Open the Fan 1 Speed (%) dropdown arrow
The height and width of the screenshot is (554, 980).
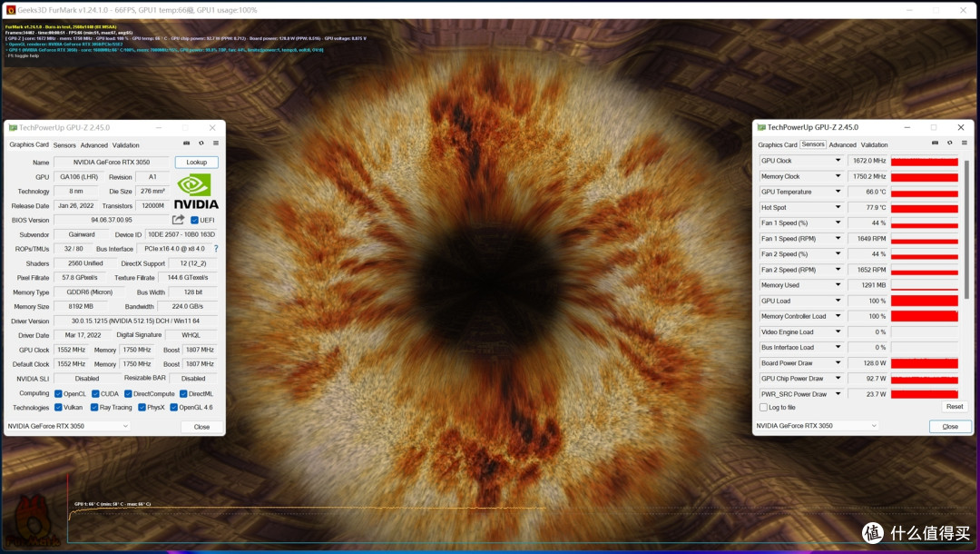(x=838, y=223)
